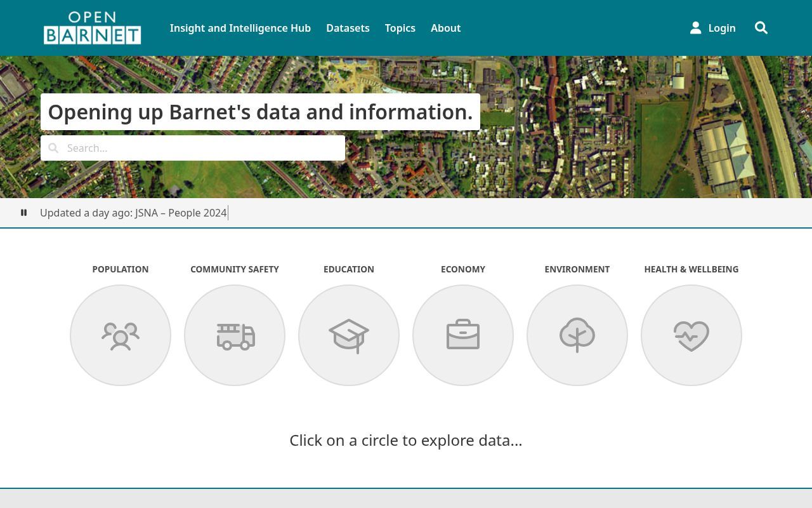Click the ECONOMY label
This screenshot has height=508, width=812.
[463, 269]
